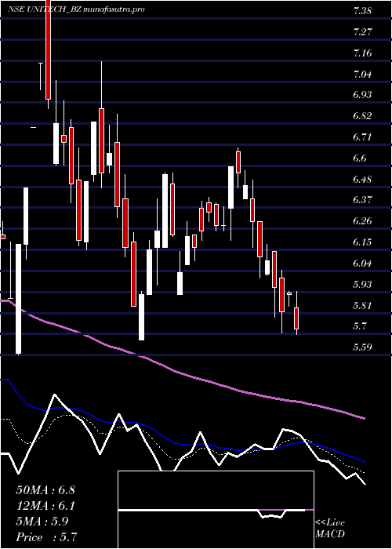This screenshot has height=549, width=392.
Task: Click the '12MA : 6.1' reading
Action: [45, 506]
